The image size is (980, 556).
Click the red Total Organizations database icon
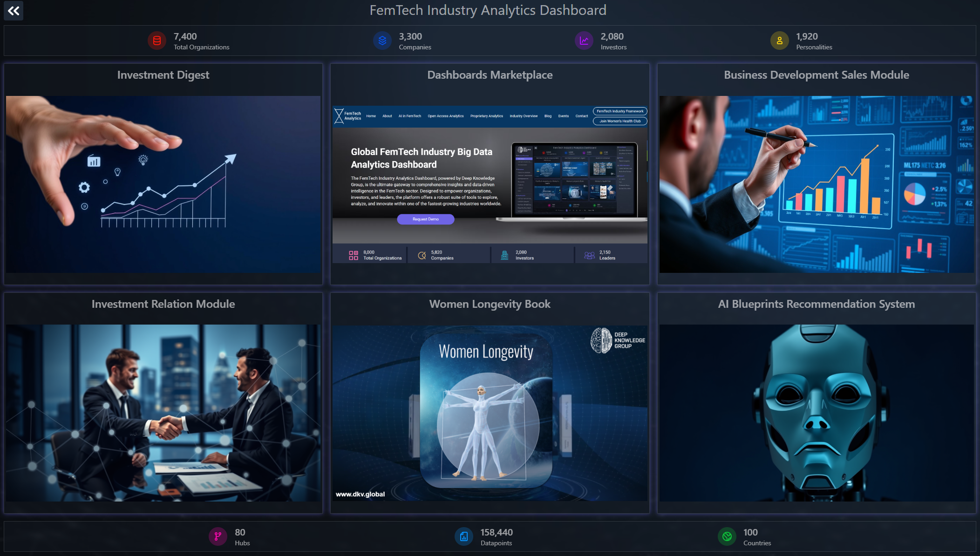157,41
